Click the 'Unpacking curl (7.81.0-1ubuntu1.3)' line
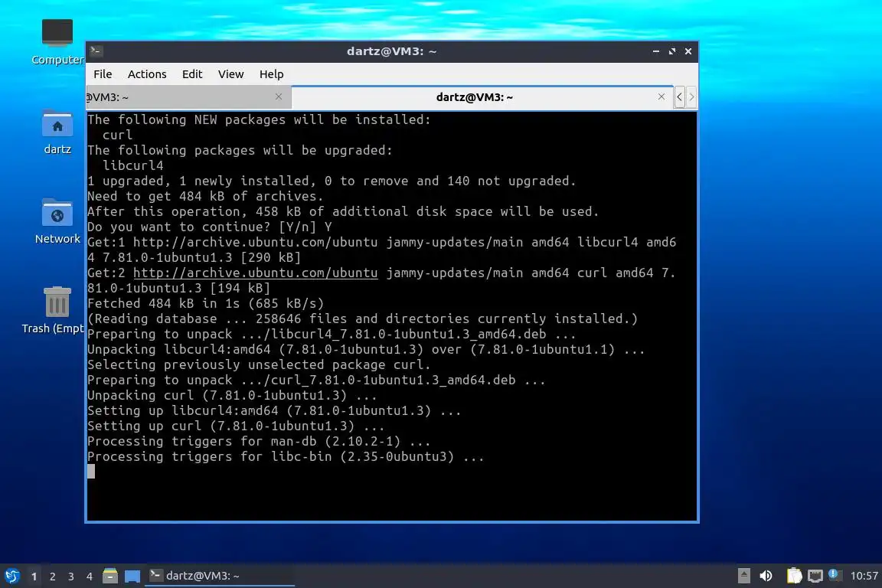 point(232,395)
